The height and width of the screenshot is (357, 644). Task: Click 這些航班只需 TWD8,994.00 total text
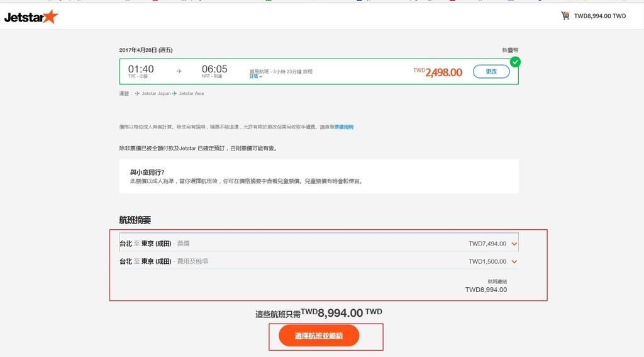click(319, 313)
